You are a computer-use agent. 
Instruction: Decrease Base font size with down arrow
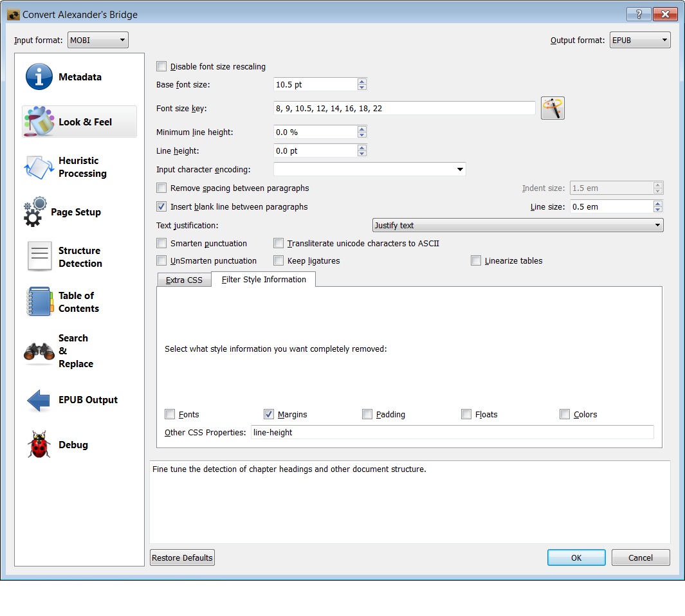pyautogui.click(x=361, y=87)
